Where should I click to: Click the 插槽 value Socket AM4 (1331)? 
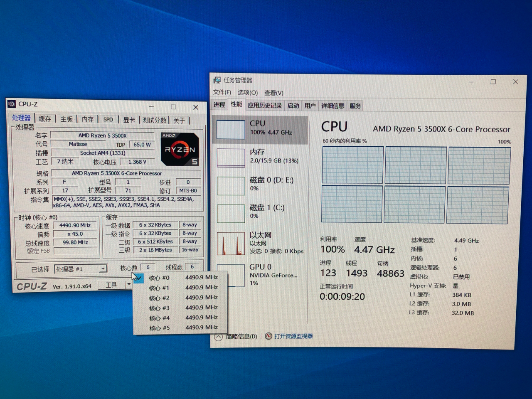[103, 153]
